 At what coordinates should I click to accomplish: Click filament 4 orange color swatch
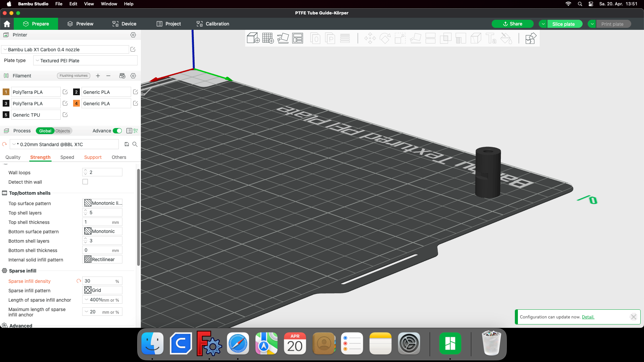(x=76, y=103)
